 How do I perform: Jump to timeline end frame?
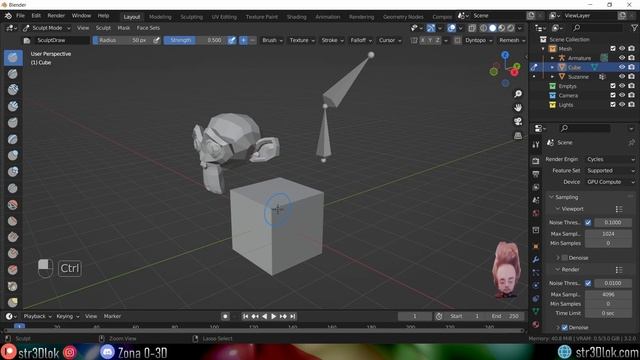[x=293, y=316]
